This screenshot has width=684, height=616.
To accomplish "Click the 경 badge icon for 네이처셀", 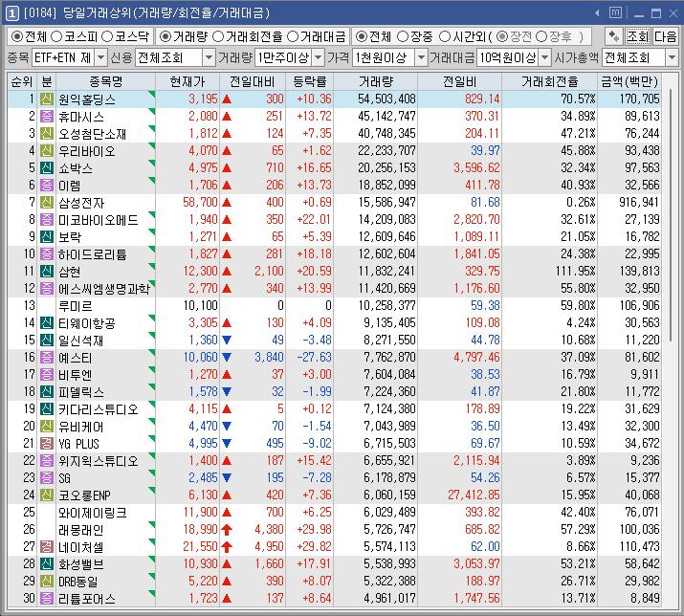I will pyautogui.click(x=47, y=546).
